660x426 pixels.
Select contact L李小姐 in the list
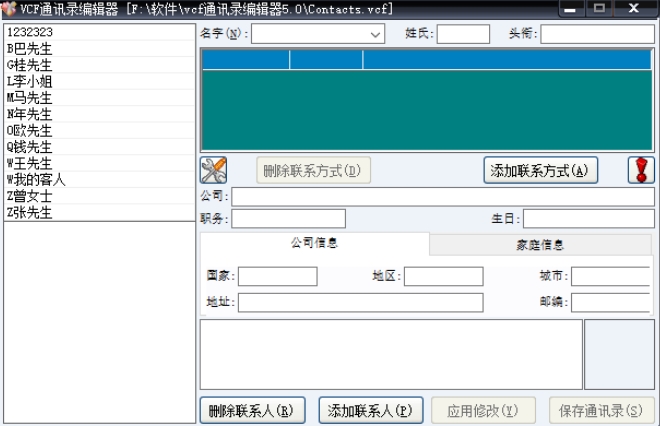coord(99,82)
